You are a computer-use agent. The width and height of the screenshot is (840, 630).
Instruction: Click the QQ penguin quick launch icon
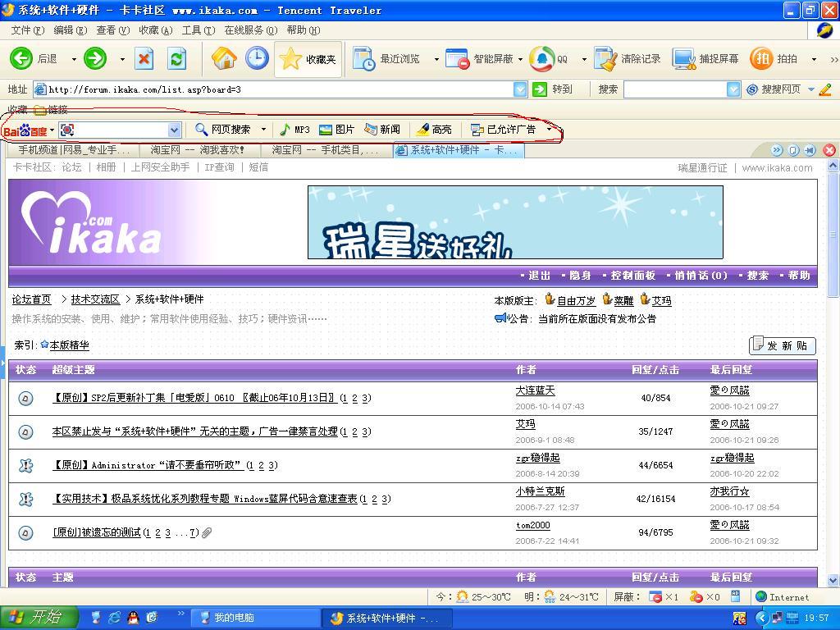(x=134, y=618)
